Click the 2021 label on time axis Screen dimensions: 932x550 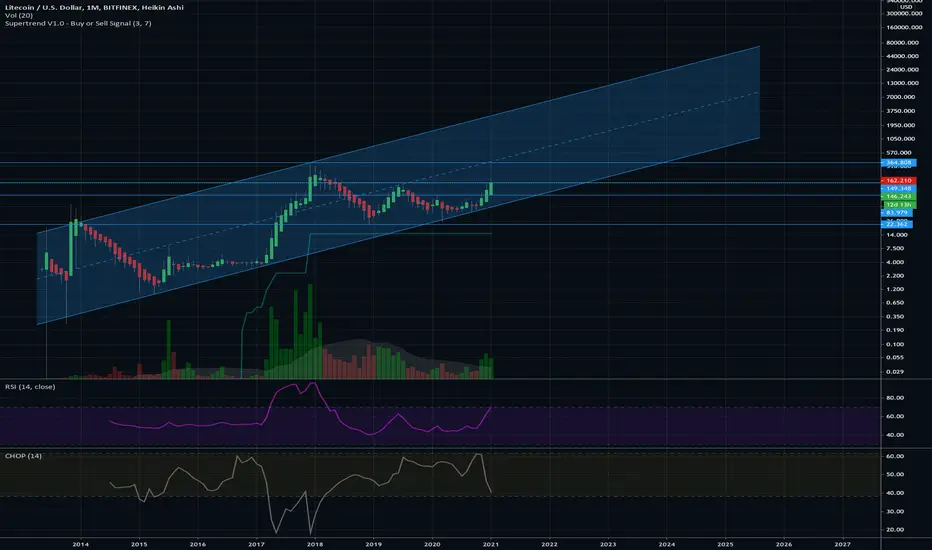(x=490, y=544)
